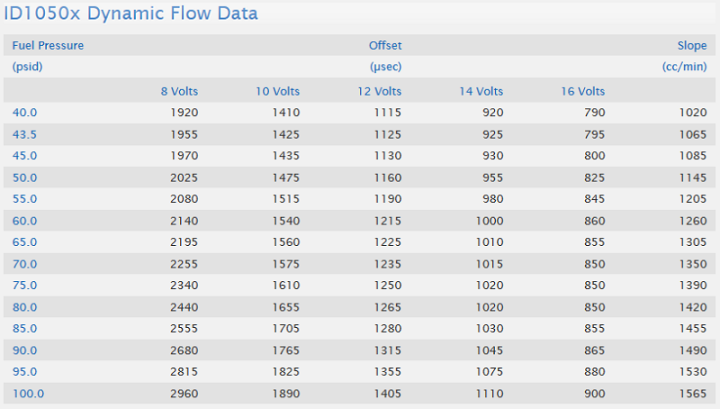Select the 1565 slope value
The image size is (720, 409).
tap(693, 393)
